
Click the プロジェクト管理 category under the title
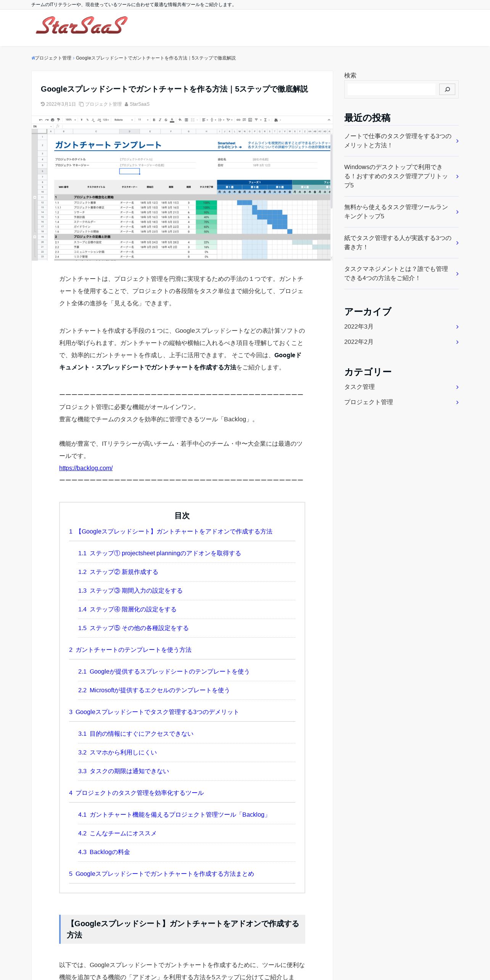coord(103,104)
